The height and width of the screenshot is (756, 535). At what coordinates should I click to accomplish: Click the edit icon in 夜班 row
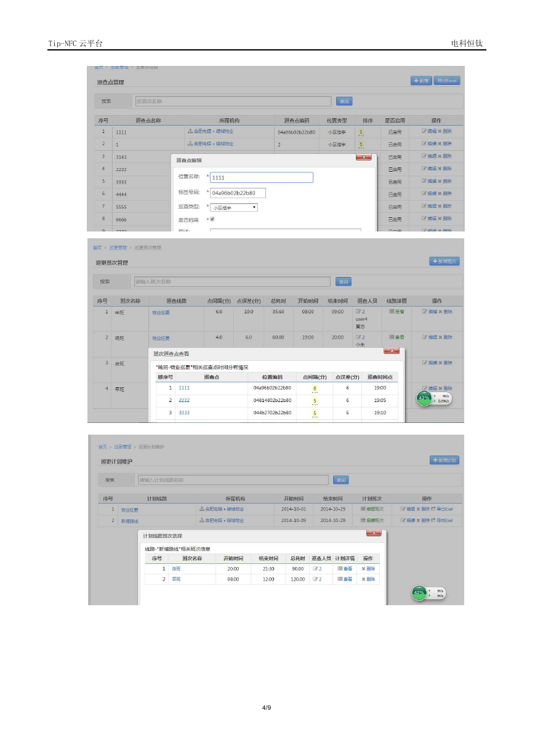[425, 363]
